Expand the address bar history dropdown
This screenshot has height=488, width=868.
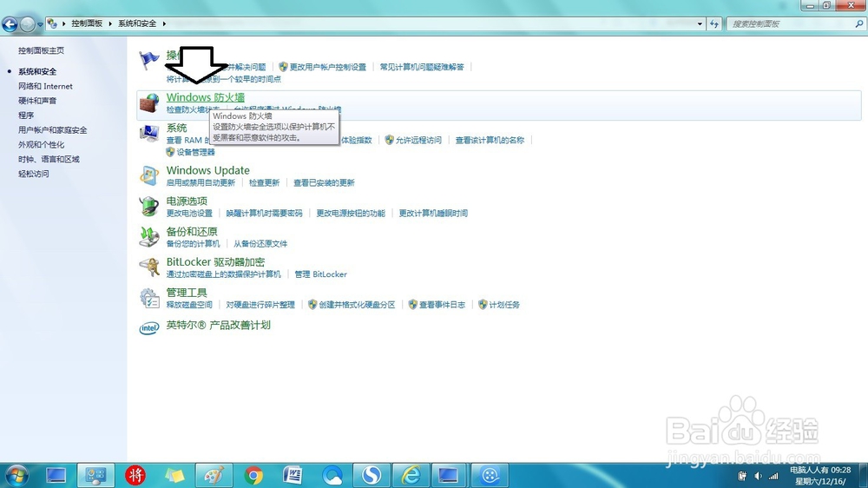point(700,23)
